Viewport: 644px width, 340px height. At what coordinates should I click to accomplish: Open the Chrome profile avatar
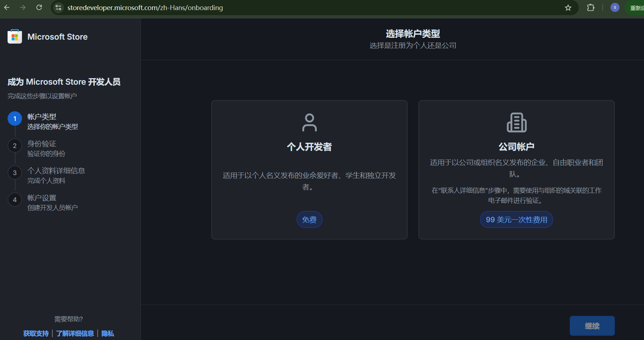615,8
